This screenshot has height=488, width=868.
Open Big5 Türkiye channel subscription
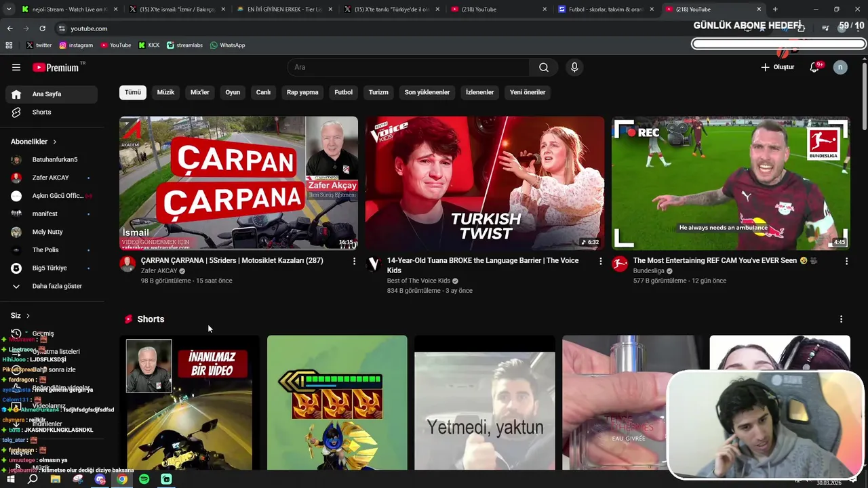(x=52, y=268)
